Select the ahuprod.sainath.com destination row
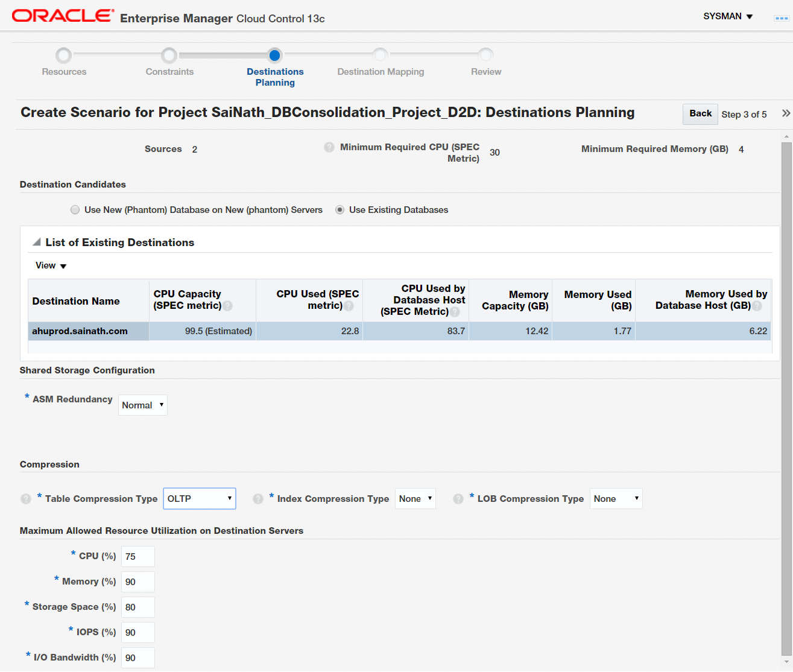Screen dimensions: 793x672 click(399, 331)
